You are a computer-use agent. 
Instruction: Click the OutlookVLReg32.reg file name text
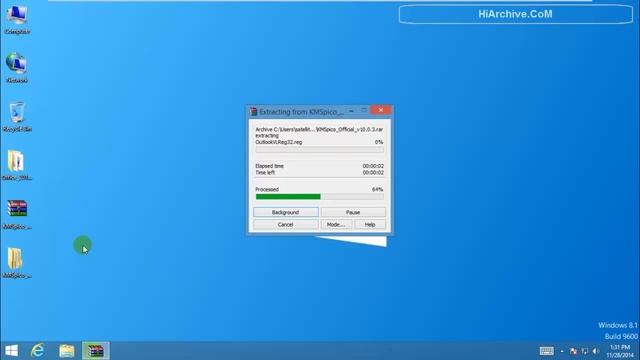pyautogui.click(x=279, y=142)
